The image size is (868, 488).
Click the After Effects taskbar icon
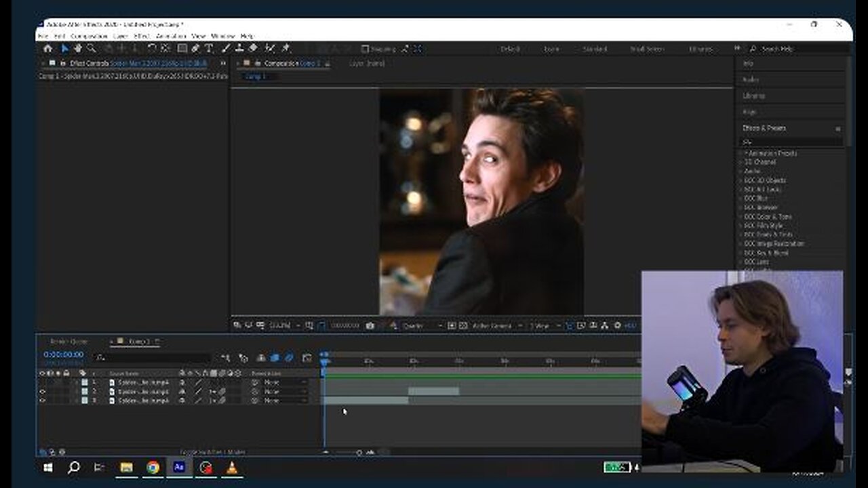[179, 467]
